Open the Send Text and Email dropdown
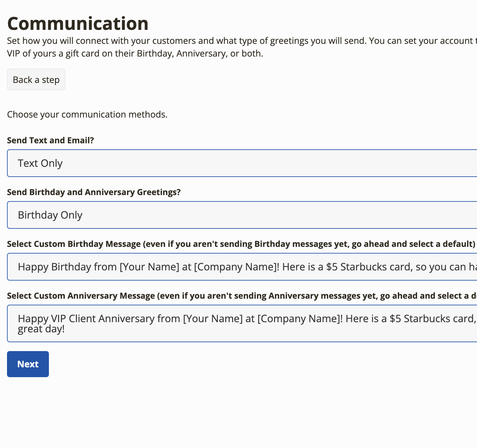The image size is (477, 448). [x=242, y=163]
